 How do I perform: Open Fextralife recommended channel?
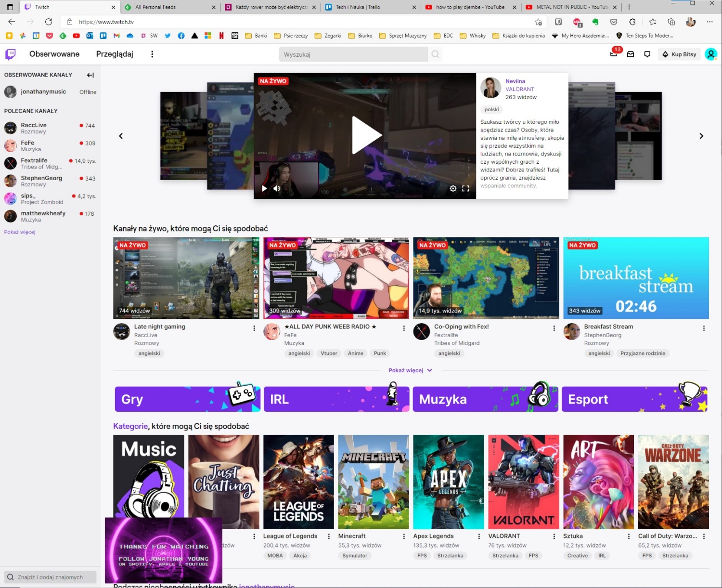tap(50, 163)
